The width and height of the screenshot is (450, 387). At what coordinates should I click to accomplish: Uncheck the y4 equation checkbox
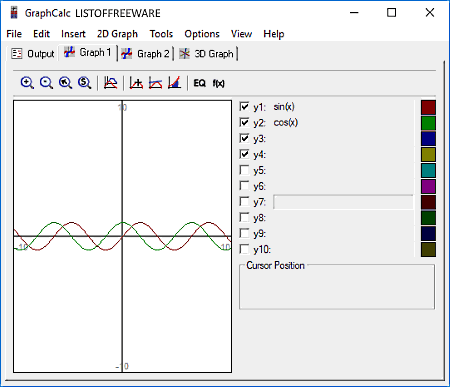[x=244, y=154]
